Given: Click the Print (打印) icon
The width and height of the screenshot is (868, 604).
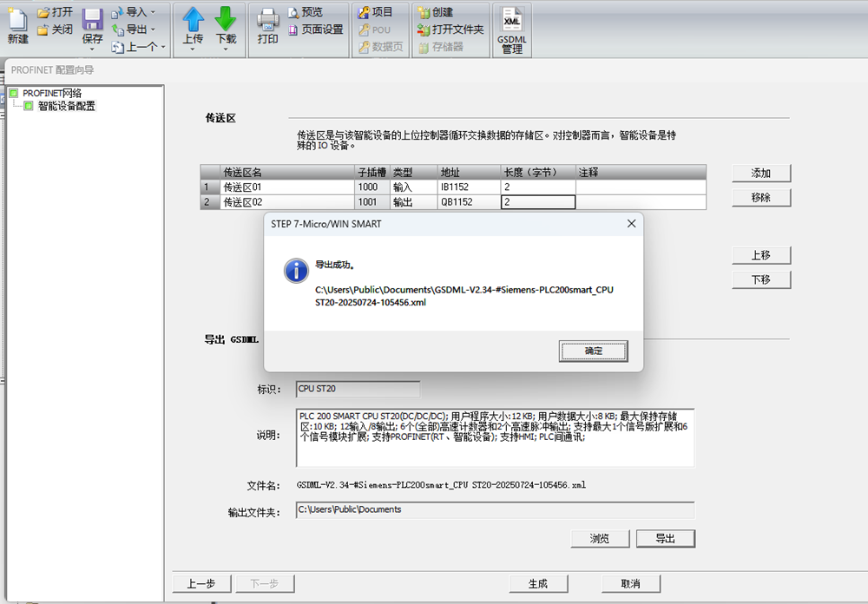Looking at the screenshot, I should point(268,20).
